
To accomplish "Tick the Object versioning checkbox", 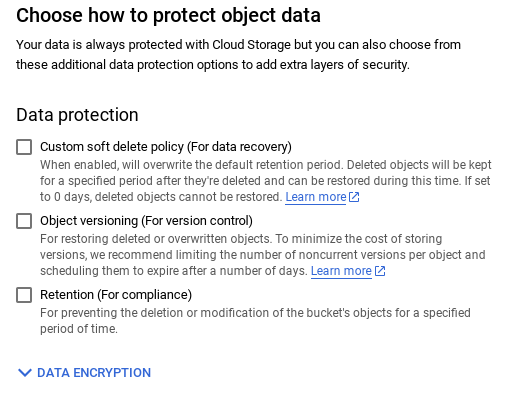I will [x=24, y=221].
